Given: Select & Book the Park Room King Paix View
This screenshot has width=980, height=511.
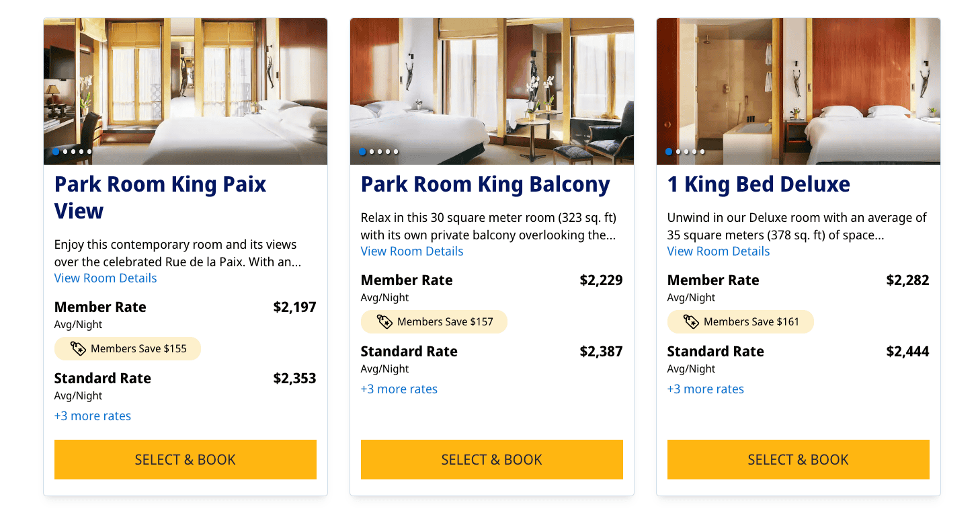Looking at the screenshot, I should [185, 459].
